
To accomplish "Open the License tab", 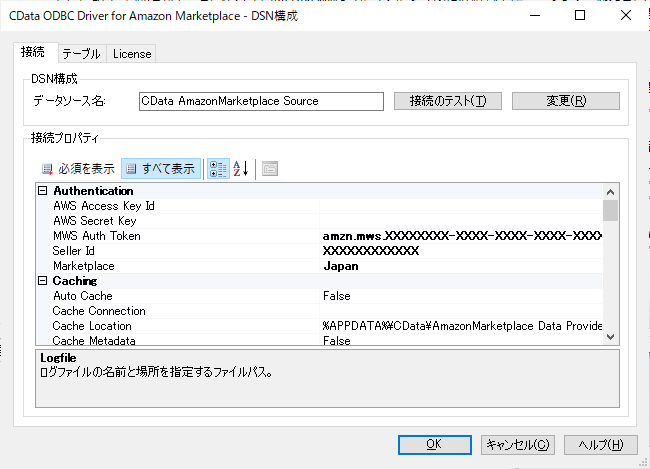I will coord(132,53).
